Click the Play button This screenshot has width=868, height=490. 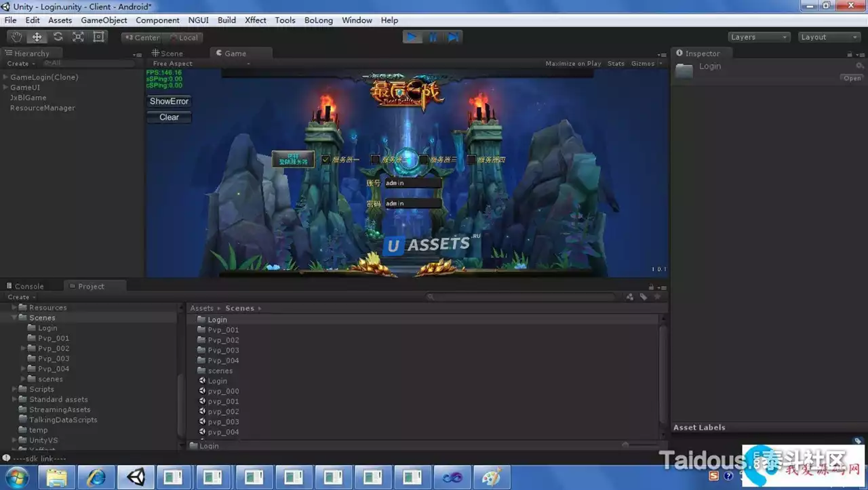tap(412, 37)
